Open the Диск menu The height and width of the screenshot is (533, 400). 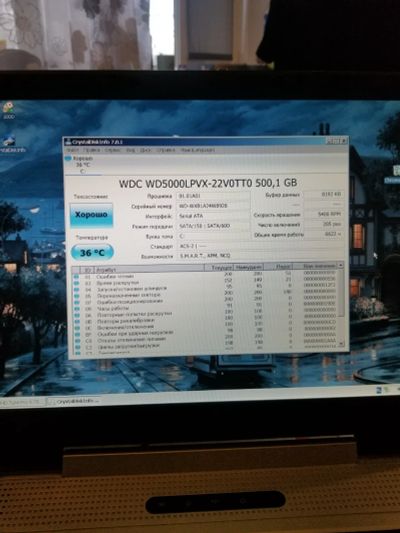tap(145, 150)
